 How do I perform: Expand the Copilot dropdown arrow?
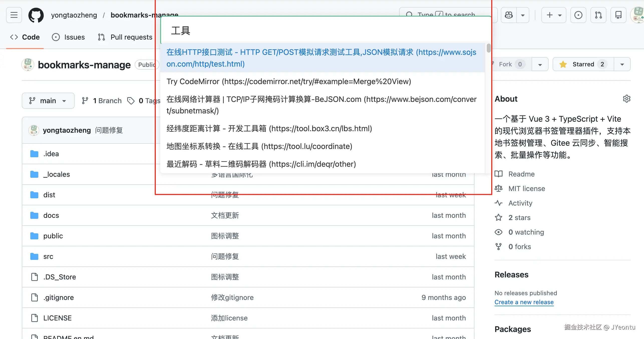pos(523,15)
